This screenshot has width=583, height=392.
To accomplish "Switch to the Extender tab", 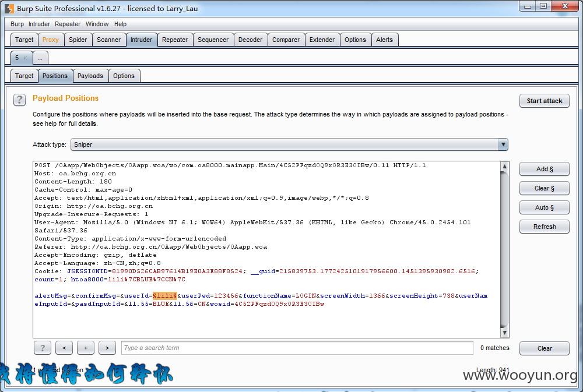I will tap(322, 40).
